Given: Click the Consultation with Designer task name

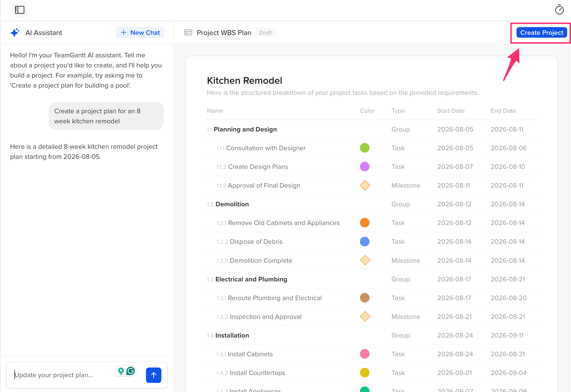Looking at the screenshot, I should pyautogui.click(x=266, y=148).
